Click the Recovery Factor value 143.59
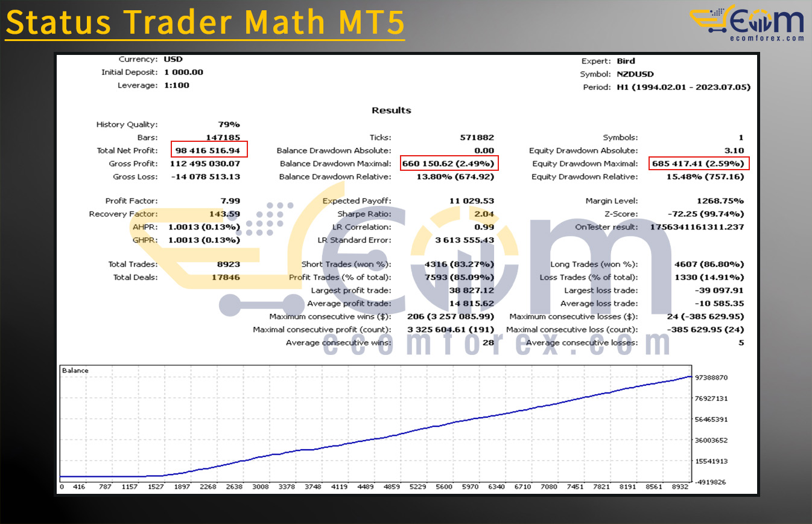The width and height of the screenshot is (812, 524). point(225,214)
